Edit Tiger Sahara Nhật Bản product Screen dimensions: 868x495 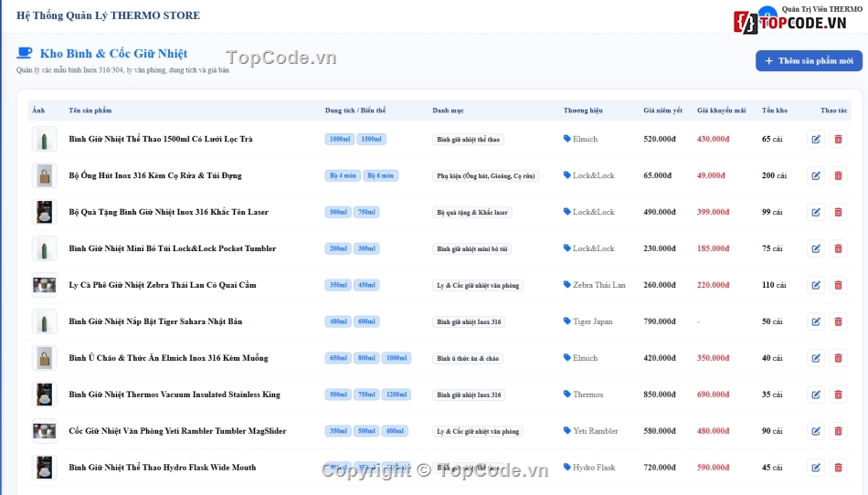coord(816,321)
